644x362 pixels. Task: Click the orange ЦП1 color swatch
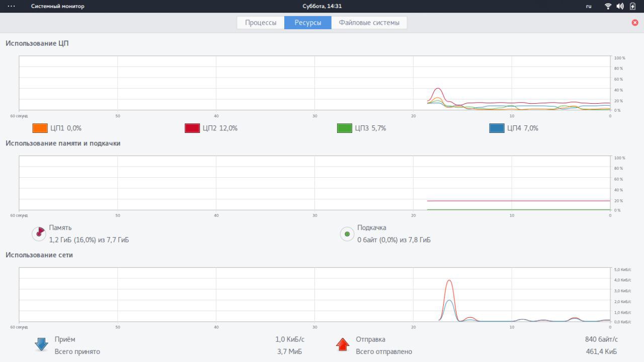click(40, 128)
